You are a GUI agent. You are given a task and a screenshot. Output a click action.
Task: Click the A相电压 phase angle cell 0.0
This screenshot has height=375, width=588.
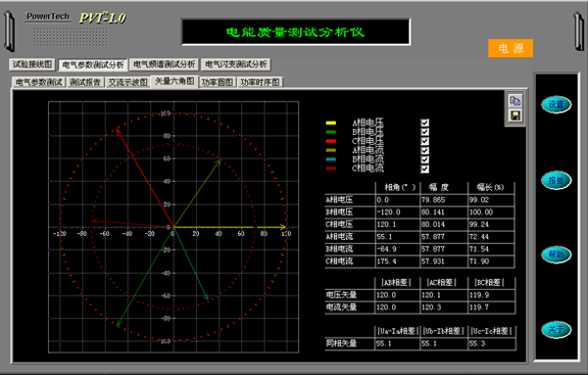click(398, 200)
